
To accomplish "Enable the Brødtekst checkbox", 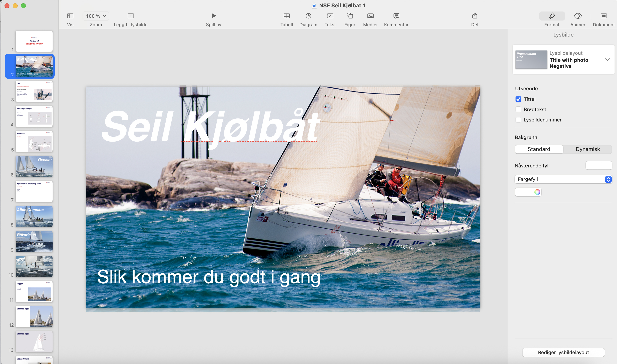I will tap(518, 109).
